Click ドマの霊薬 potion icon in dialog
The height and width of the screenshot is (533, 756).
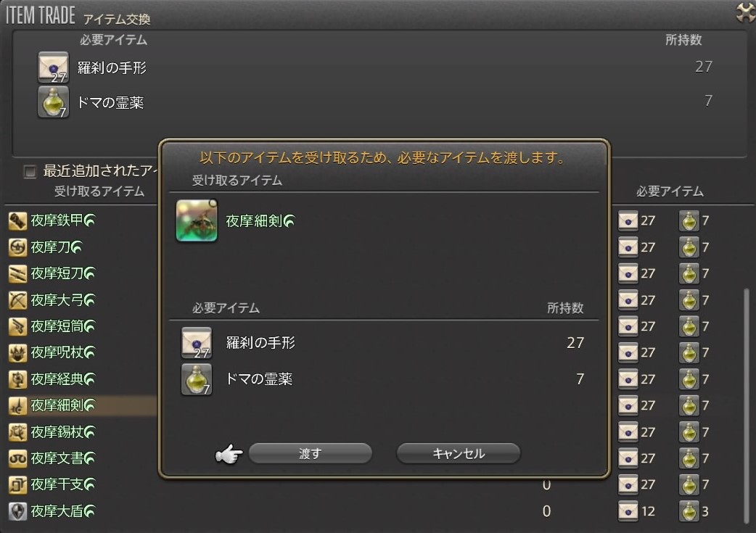[196, 379]
